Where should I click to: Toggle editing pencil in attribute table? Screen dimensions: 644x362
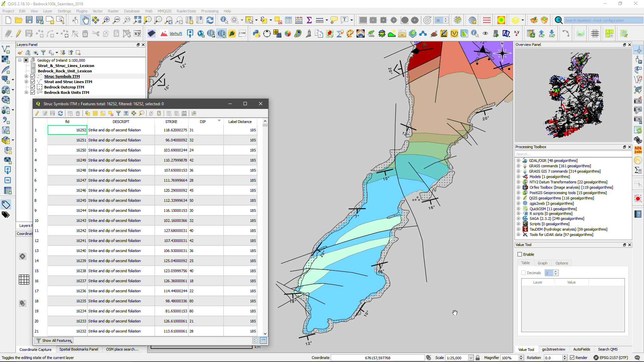(x=37, y=113)
